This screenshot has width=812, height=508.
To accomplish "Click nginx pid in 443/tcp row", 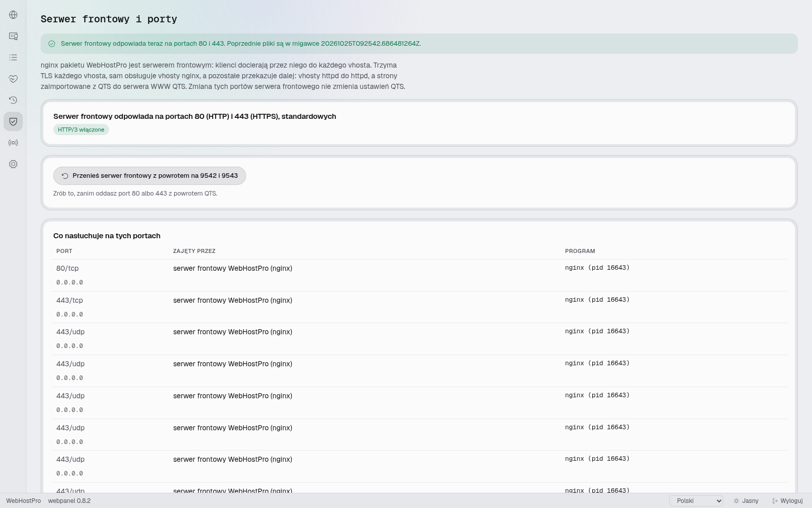I will point(597,300).
